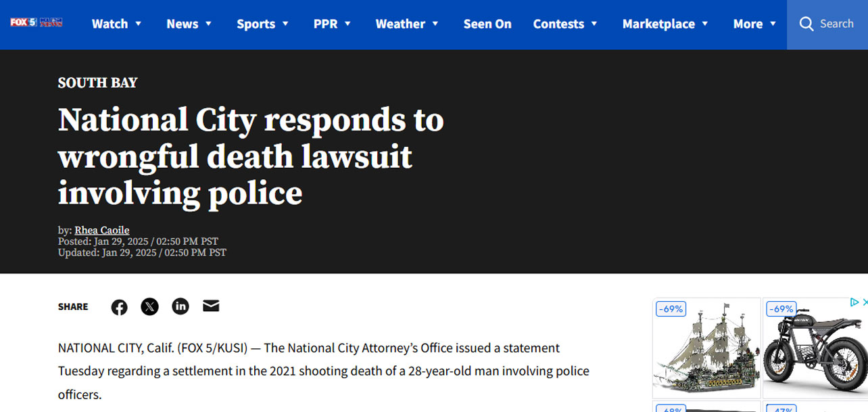Open the Contests menu
Image resolution: width=868 pixels, height=412 pixels.
pyautogui.click(x=565, y=24)
